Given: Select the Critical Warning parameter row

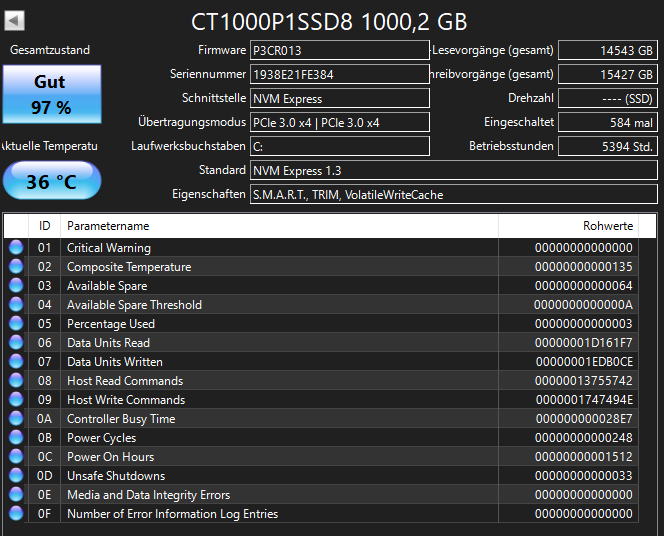Looking at the screenshot, I should click(x=321, y=247).
